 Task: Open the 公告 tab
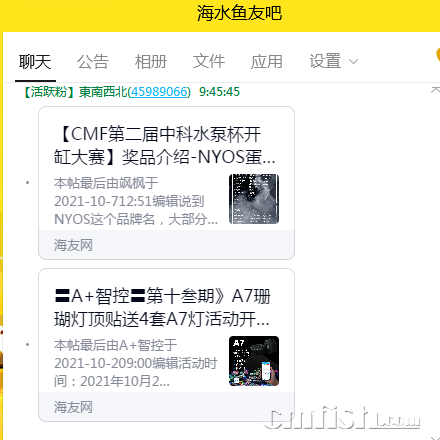(93, 62)
